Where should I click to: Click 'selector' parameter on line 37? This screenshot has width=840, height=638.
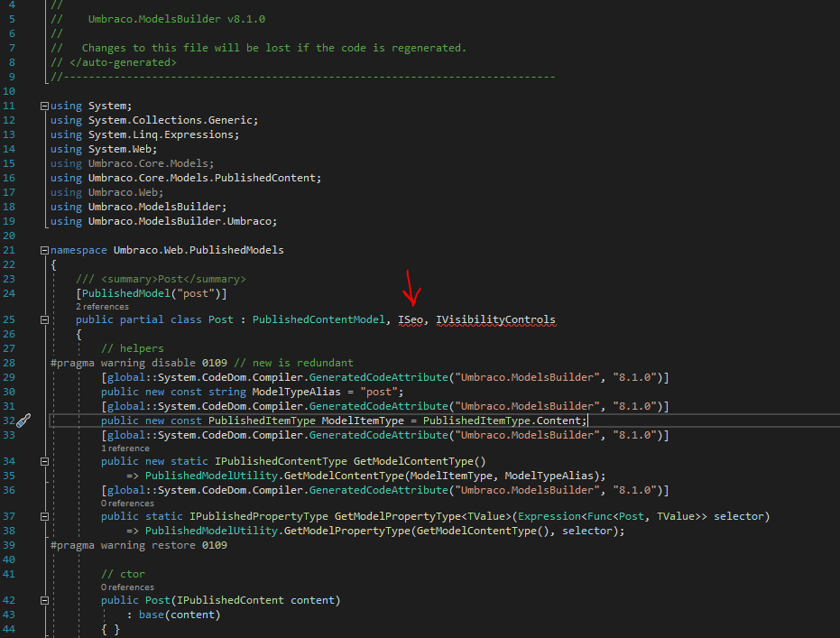click(x=739, y=516)
